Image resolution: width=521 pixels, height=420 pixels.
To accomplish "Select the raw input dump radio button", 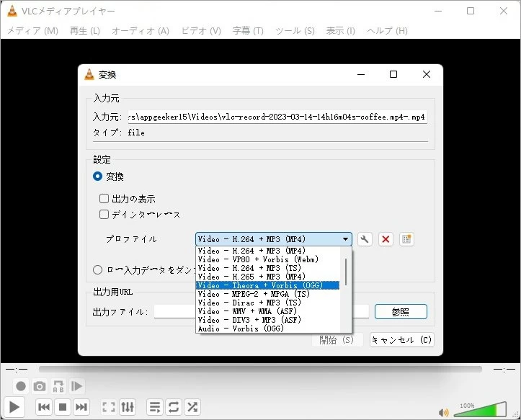I will coord(97,270).
